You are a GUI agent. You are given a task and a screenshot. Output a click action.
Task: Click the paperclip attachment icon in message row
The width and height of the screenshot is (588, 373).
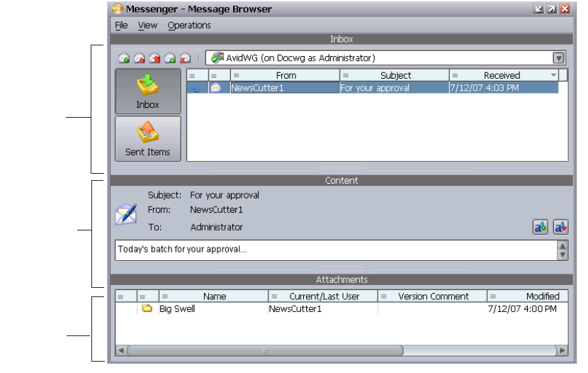tap(194, 88)
